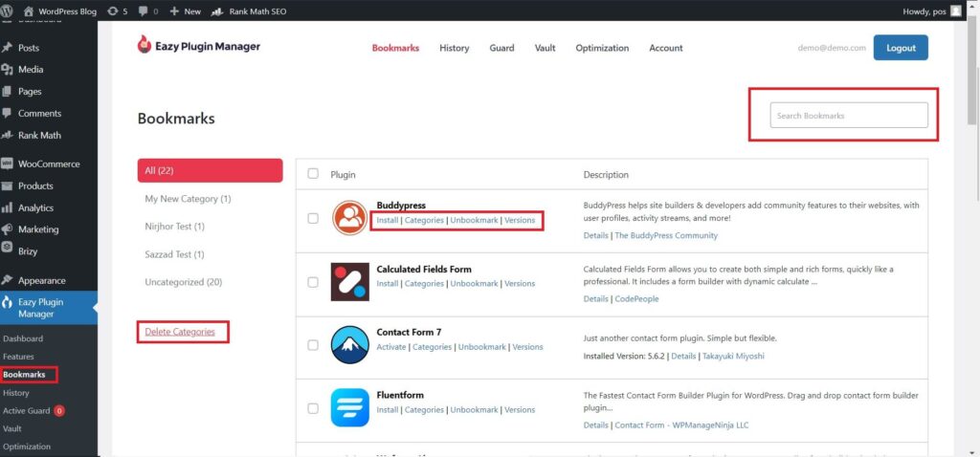Image resolution: width=980 pixels, height=457 pixels.
Task: Select Sazzad Test (1) category
Action: tap(174, 254)
